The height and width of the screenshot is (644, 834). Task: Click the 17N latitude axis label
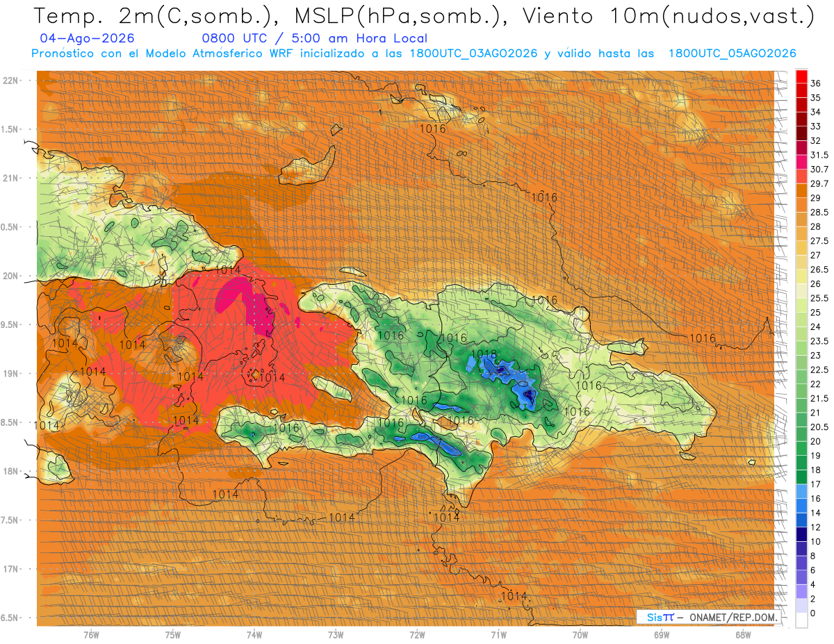(x=10, y=569)
